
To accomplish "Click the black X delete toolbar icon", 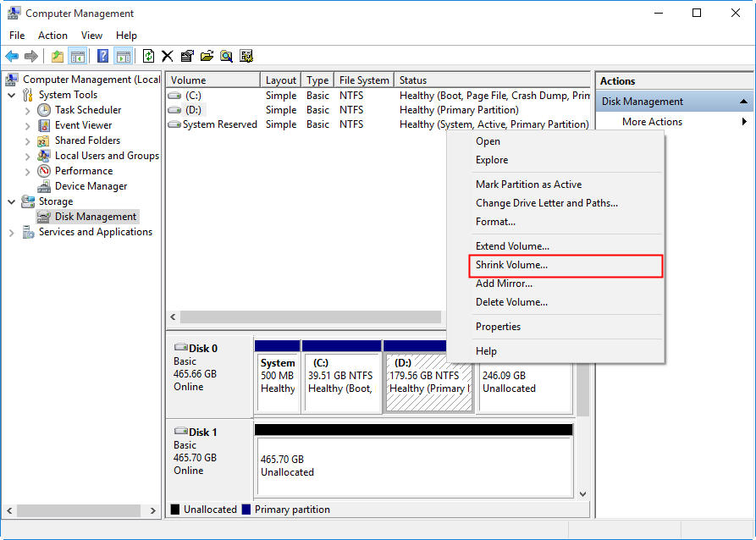I will [168, 57].
